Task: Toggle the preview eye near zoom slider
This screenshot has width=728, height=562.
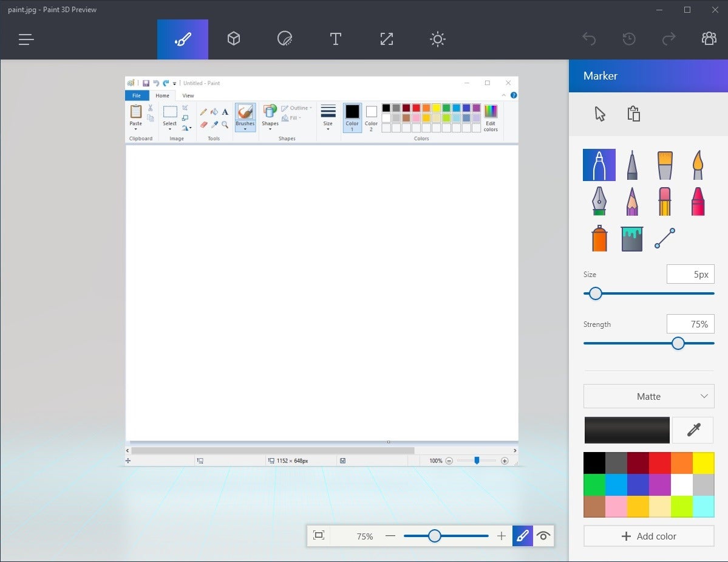Action: [x=543, y=535]
